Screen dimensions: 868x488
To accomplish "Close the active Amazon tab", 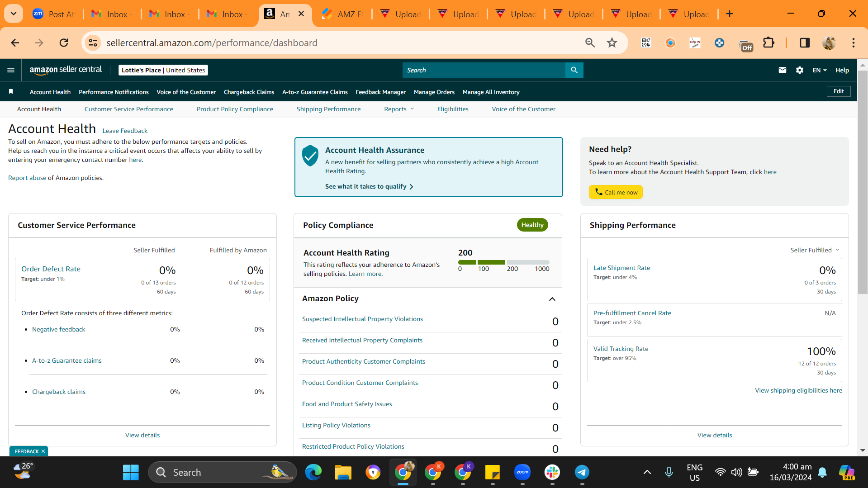I will click(x=301, y=14).
